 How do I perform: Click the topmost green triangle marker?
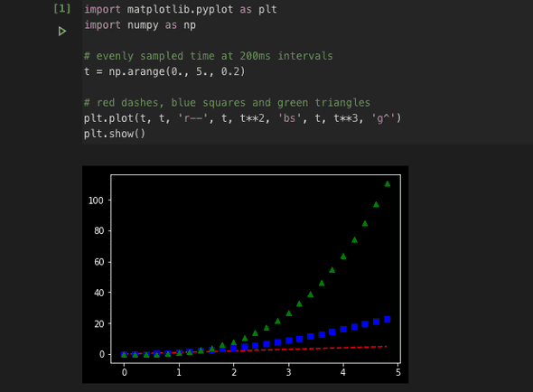click(x=388, y=184)
